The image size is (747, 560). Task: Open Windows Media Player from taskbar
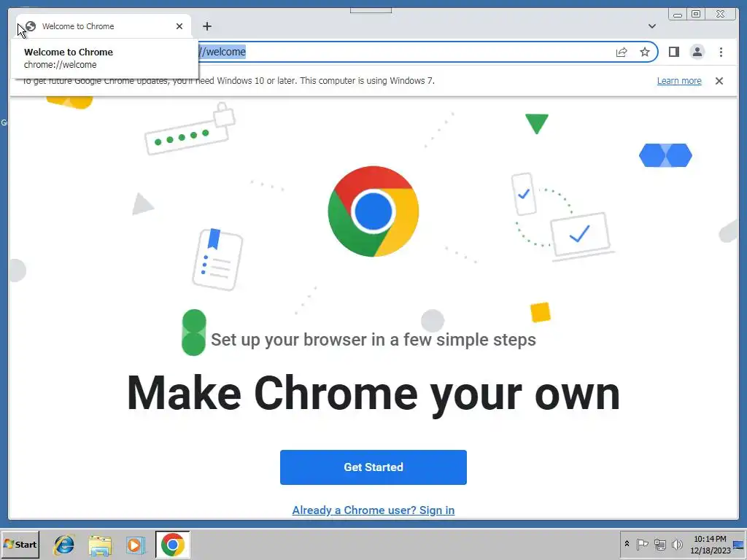point(135,545)
